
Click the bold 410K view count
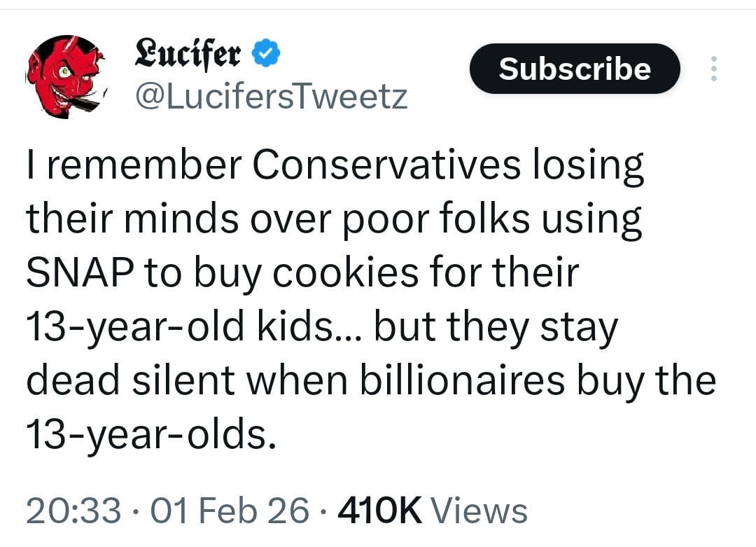click(x=379, y=510)
